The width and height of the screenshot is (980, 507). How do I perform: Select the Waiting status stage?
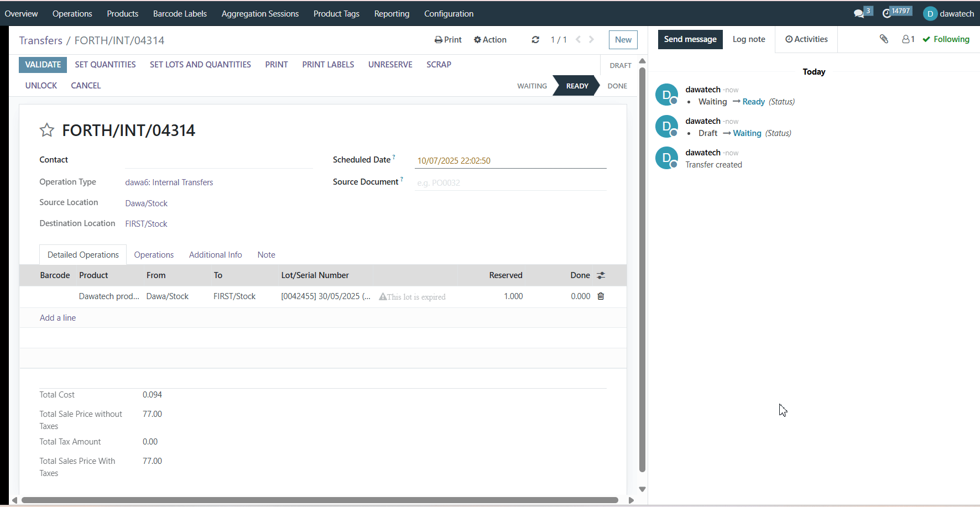[532, 86]
